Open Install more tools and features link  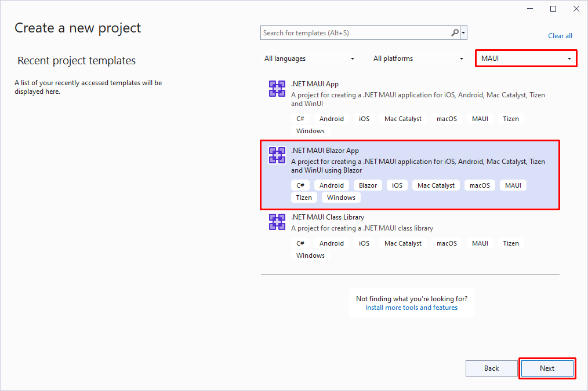[411, 308]
